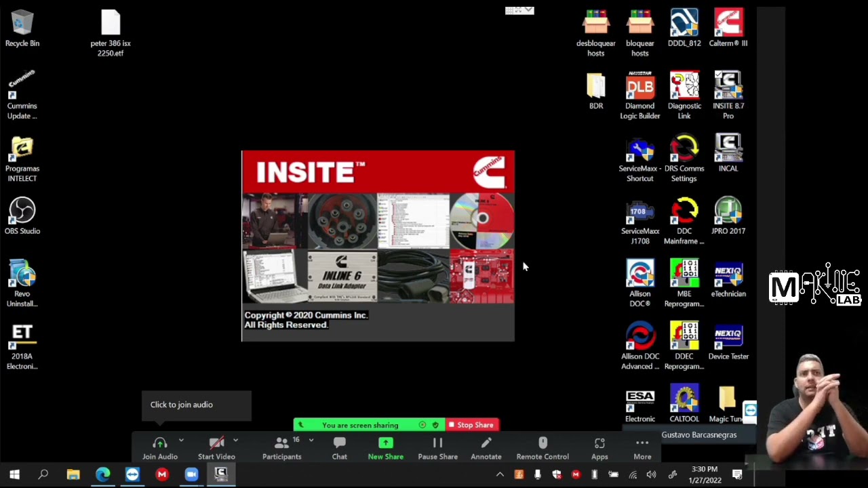The image size is (868, 488).
Task: Open the ServiceMaxx Shortcut icon
Action: tap(640, 159)
